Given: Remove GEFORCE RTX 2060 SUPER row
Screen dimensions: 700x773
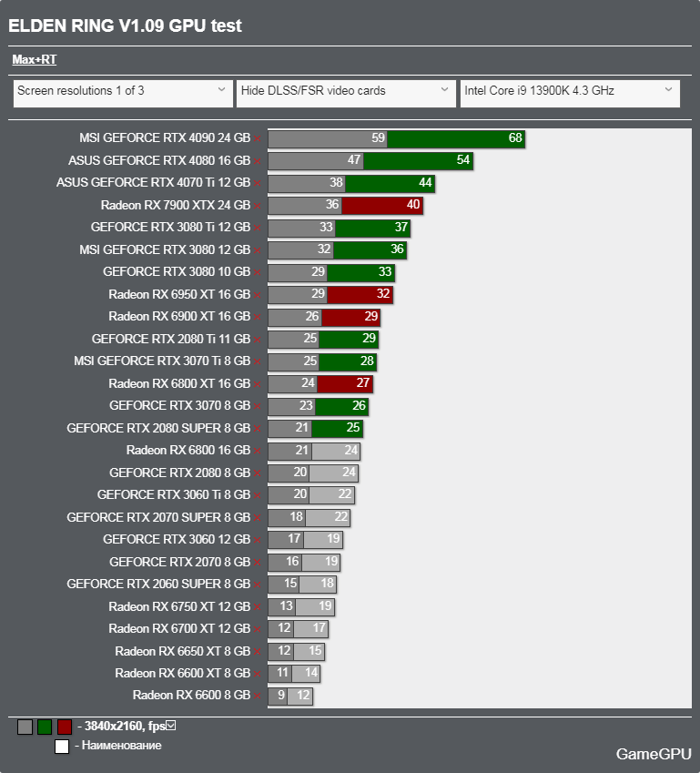Looking at the screenshot, I should click(258, 585).
